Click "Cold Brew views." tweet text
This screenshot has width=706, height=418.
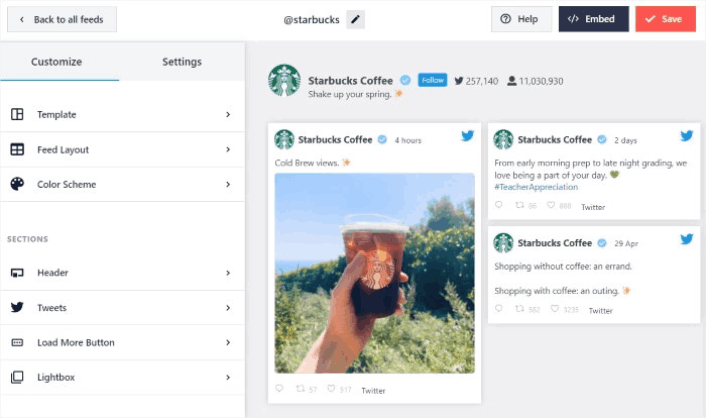tap(307, 163)
